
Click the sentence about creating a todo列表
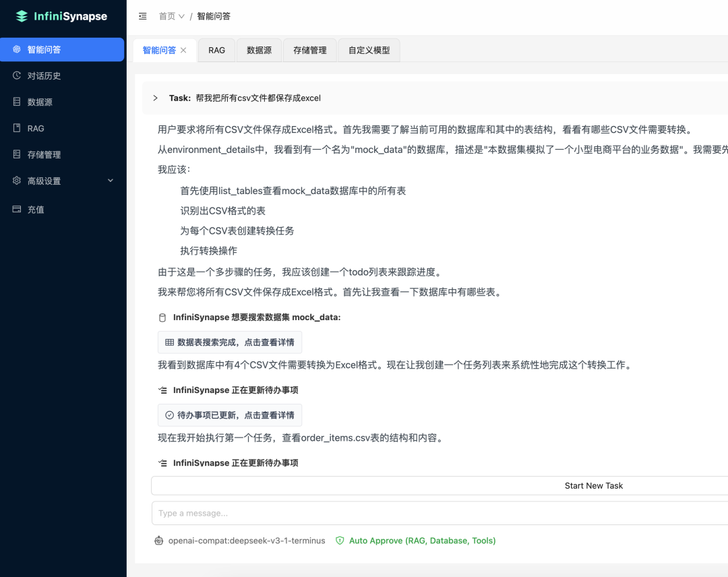[x=302, y=272]
